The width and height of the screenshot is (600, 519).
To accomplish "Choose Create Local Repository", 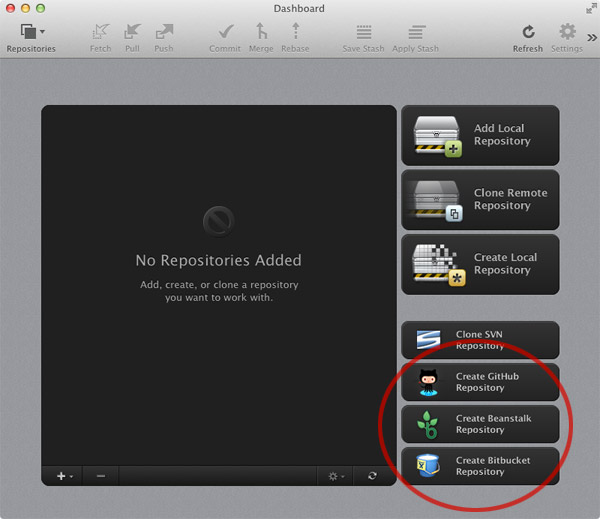I will coord(480,264).
